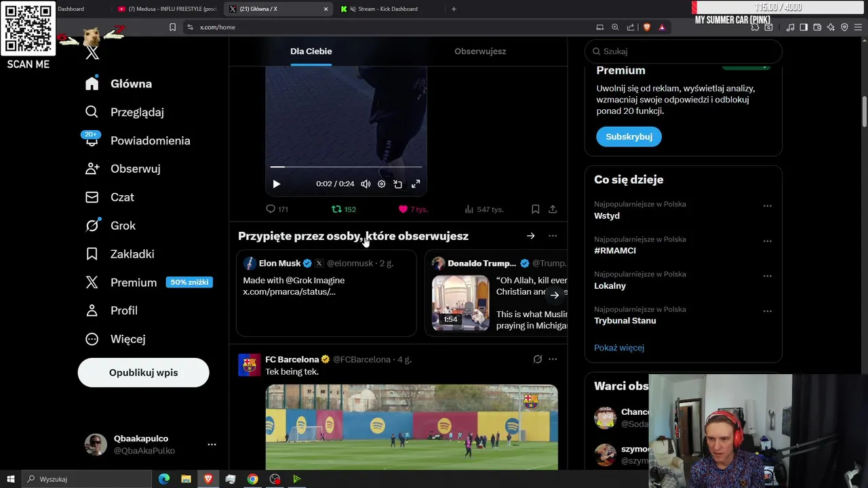868x488 pixels.
Task: Go to Profil page
Action: coord(111,310)
